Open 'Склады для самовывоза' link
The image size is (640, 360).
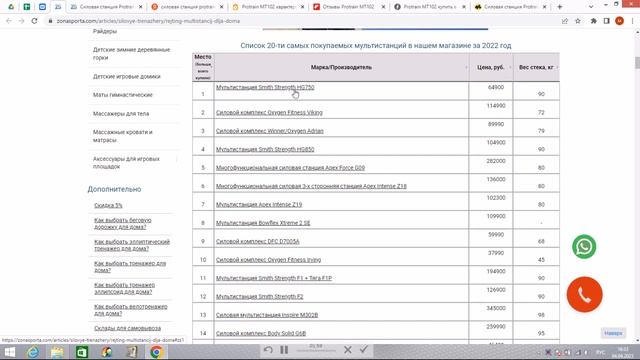[127, 328]
